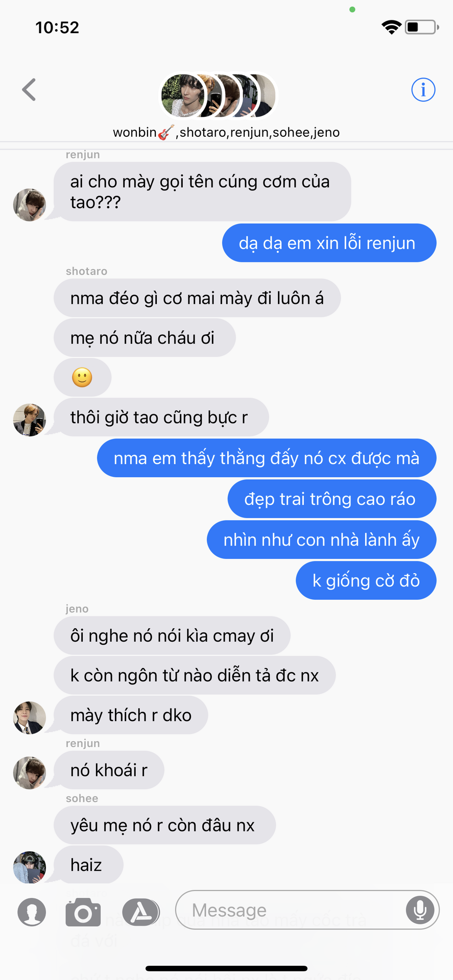Open the camera icon
Viewport: 453px width, 980px height.
(83, 912)
